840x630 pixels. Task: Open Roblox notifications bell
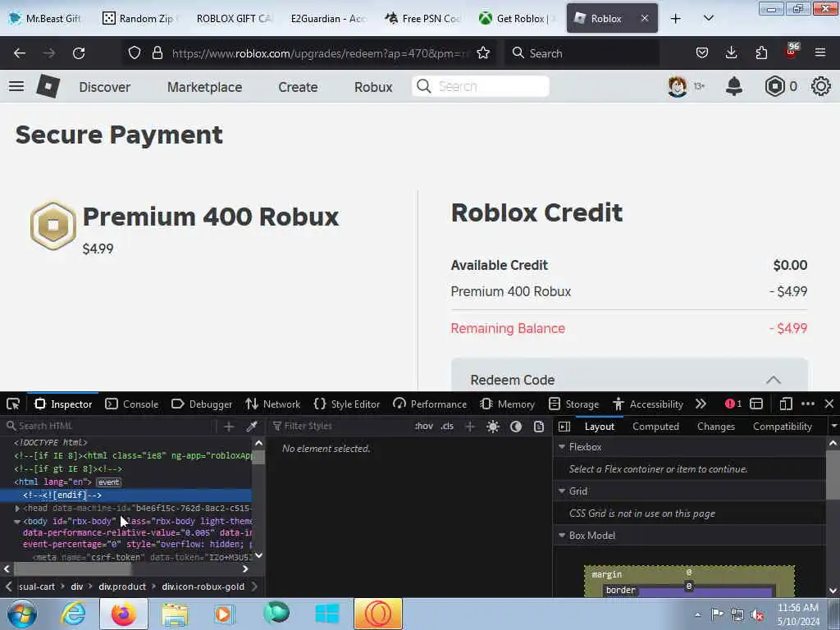pos(734,86)
